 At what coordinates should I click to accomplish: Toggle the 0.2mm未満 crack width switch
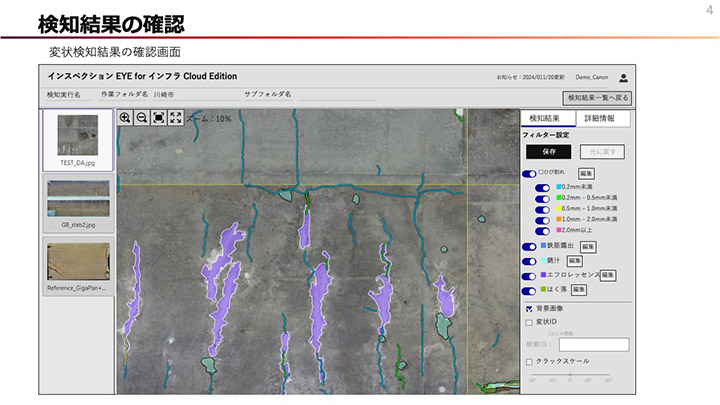pos(542,187)
